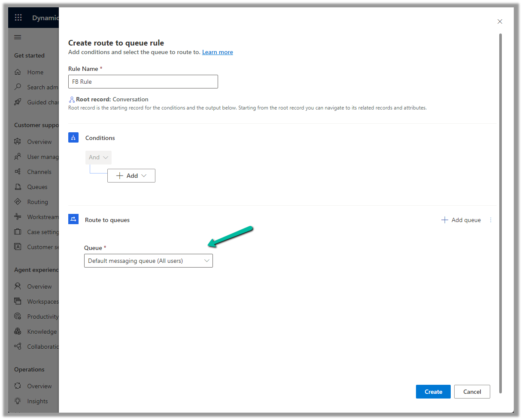Click the Route to queues icon
522x420 pixels.
click(73, 219)
